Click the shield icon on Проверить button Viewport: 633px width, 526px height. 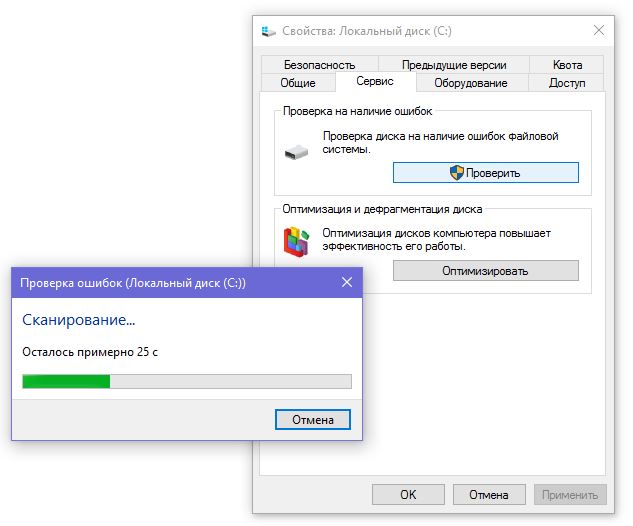[x=457, y=173]
